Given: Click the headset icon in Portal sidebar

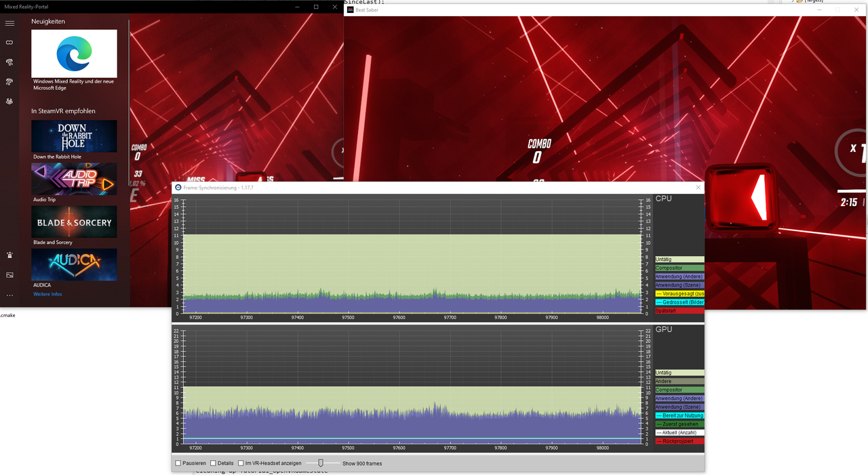Looking at the screenshot, I should click(x=9, y=42).
